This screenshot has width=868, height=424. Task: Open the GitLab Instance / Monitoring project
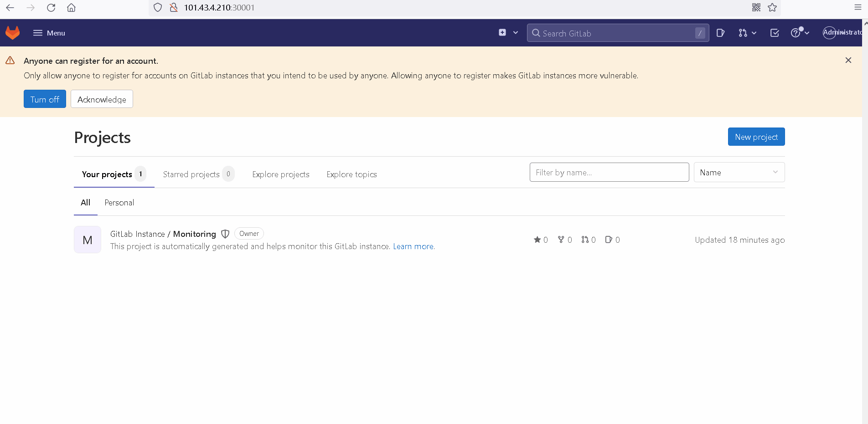[163, 234]
